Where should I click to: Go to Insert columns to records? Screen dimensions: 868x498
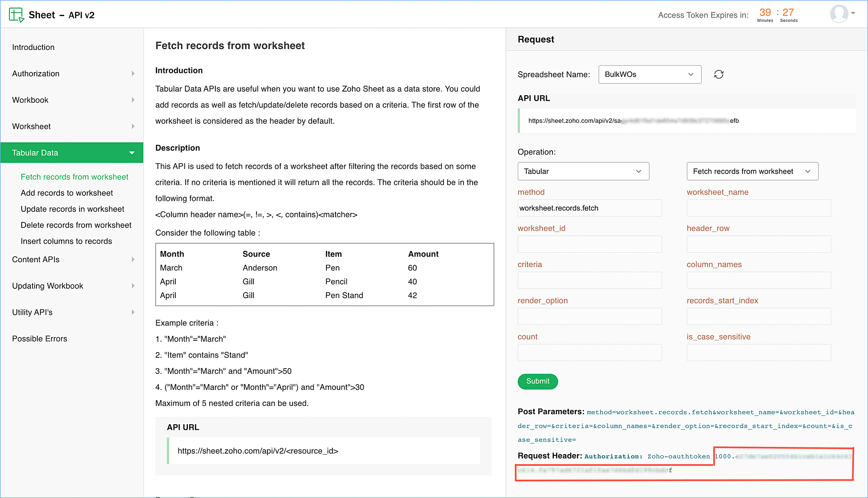tap(66, 241)
